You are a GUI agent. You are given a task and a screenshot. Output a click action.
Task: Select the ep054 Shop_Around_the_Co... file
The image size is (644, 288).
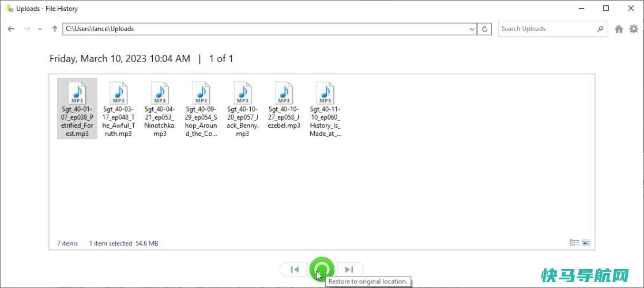[x=201, y=109]
